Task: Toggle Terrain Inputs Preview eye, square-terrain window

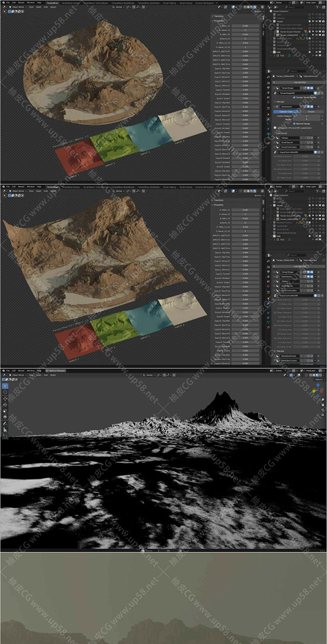Action: pos(317,216)
